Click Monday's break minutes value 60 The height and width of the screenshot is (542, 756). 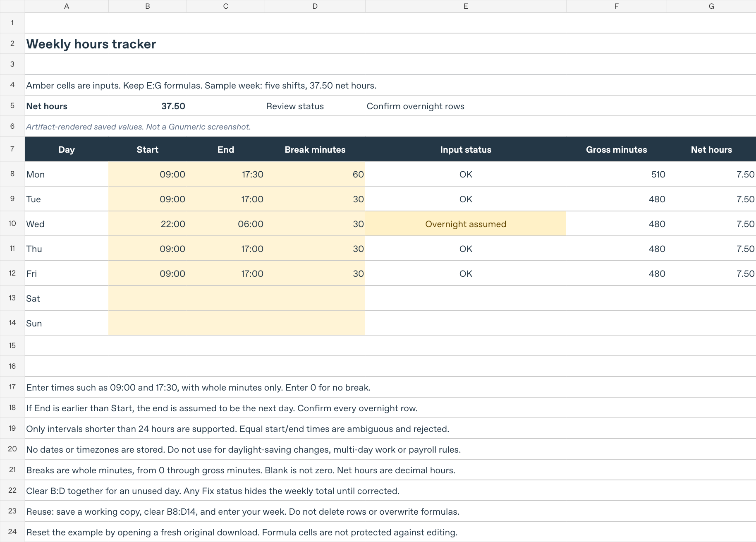coord(358,174)
